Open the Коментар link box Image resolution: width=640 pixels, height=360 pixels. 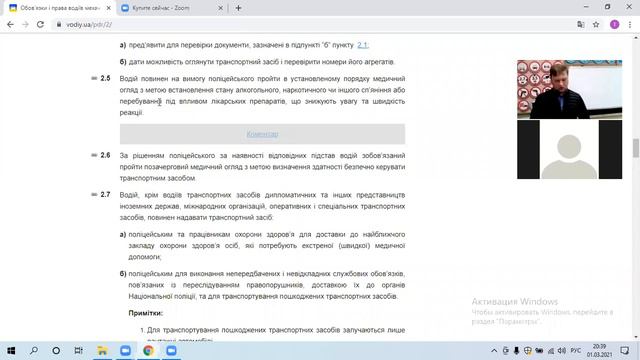[x=262, y=134]
